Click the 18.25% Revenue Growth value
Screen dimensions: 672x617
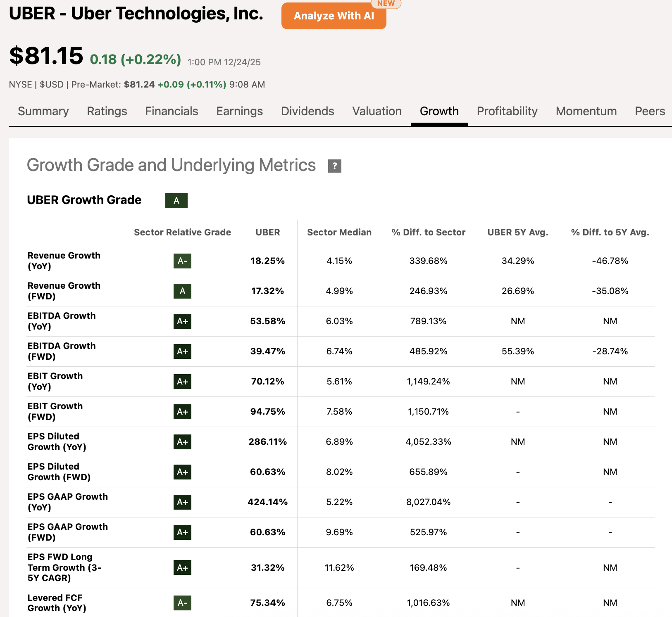(x=268, y=261)
